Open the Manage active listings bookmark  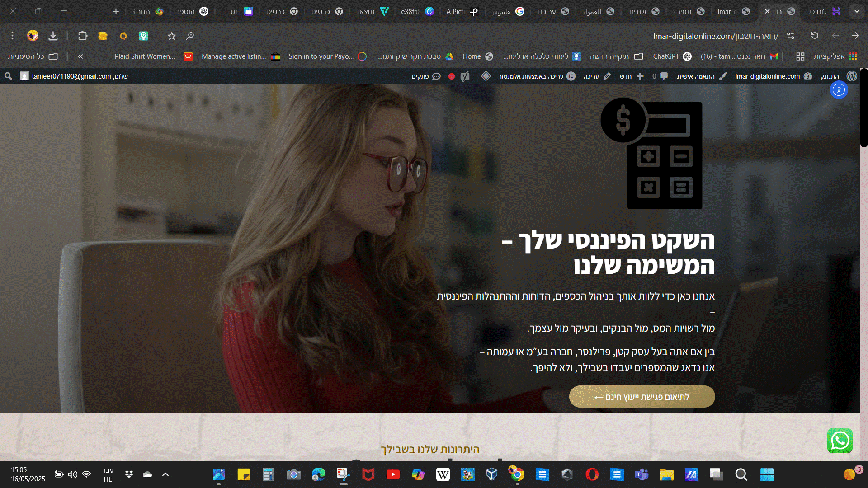coord(241,56)
